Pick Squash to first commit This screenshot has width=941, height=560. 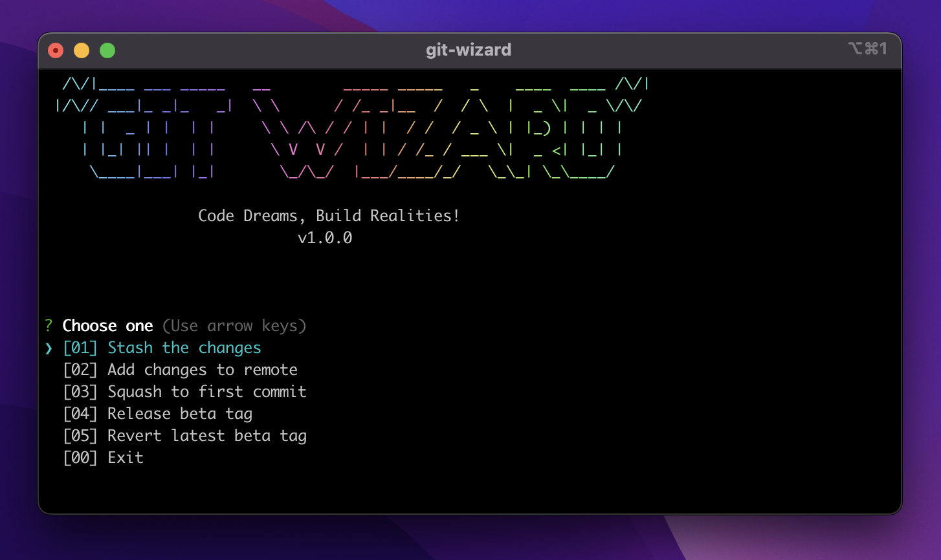[184, 392]
